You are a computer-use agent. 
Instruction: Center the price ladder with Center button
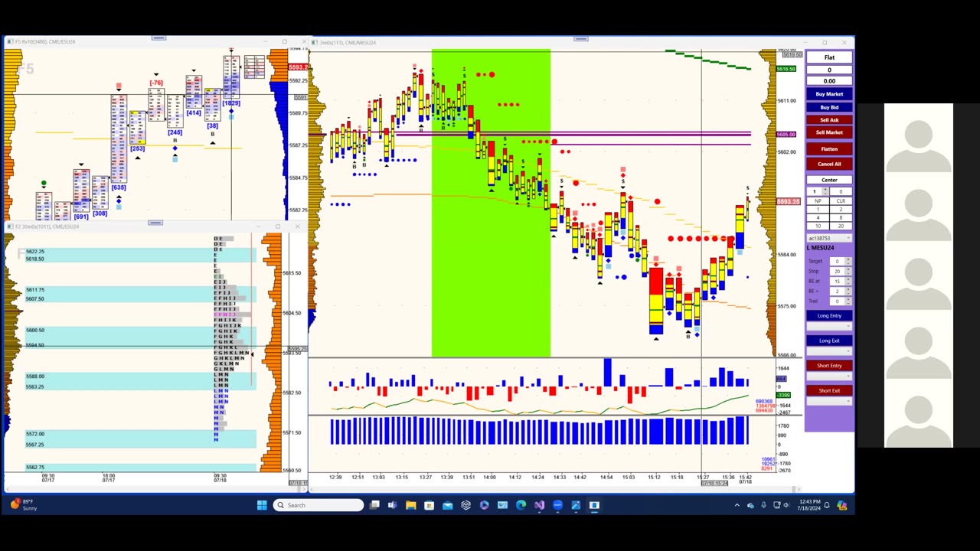[x=829, y=180]
